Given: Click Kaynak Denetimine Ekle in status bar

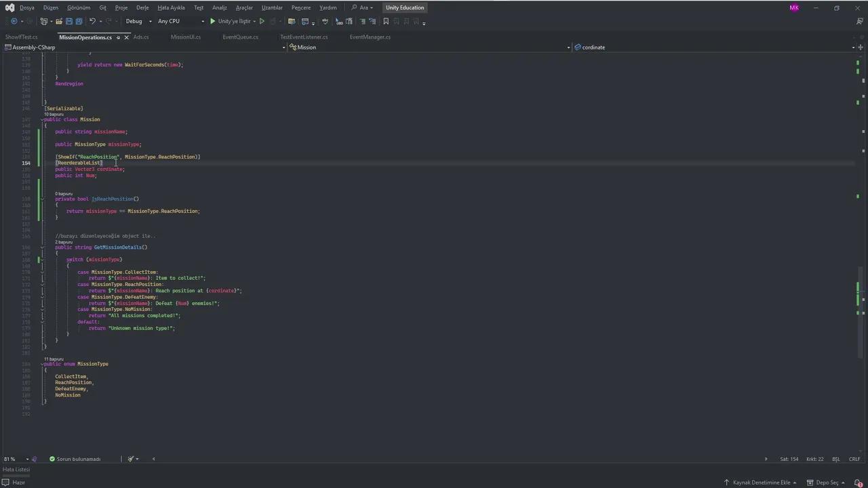Looking at the screenshot, I should tap(761, 483).
